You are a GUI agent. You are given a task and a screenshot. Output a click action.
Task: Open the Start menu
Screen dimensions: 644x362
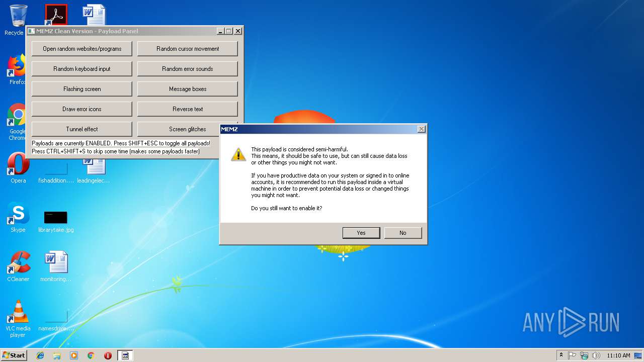click(14, 355)
